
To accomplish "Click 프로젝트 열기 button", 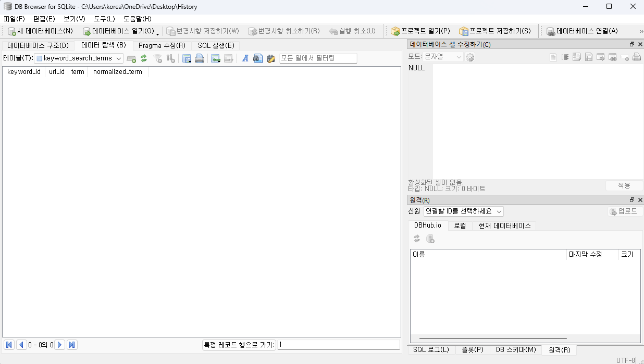I will coord(420,31).
